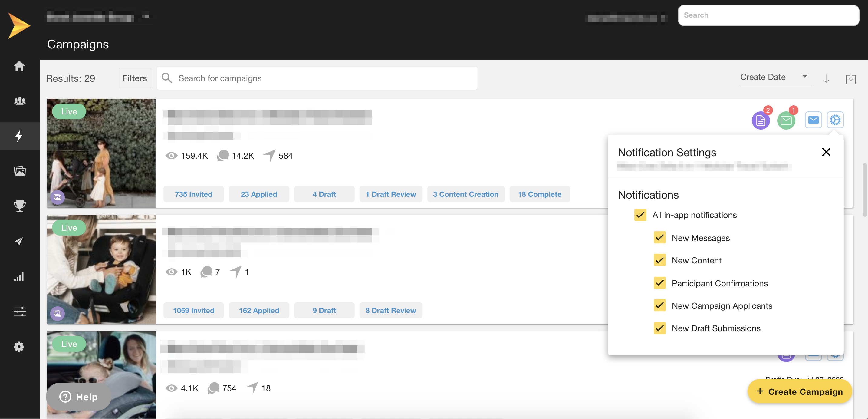Open the image gallery sidebar icon
This screenshot has width=868, height=419.
coord(20,171)
